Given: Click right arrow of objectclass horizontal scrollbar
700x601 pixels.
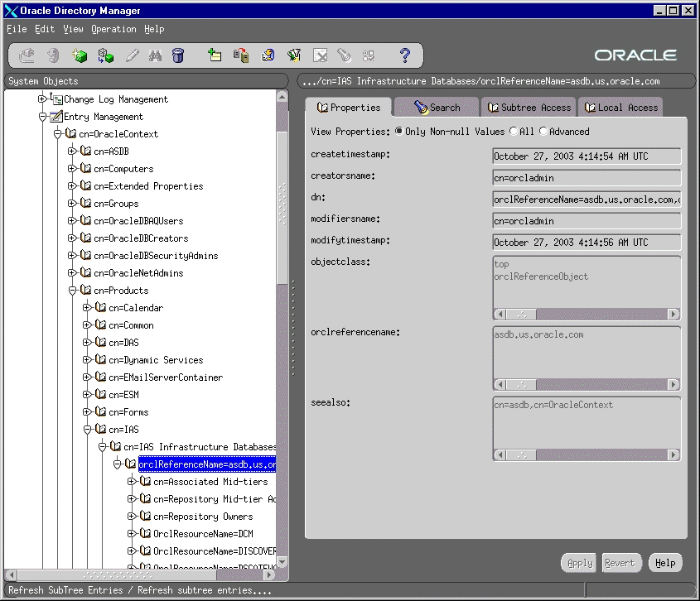Looking at the screenshot, I should pyautogui.click(x=673, y=314).
